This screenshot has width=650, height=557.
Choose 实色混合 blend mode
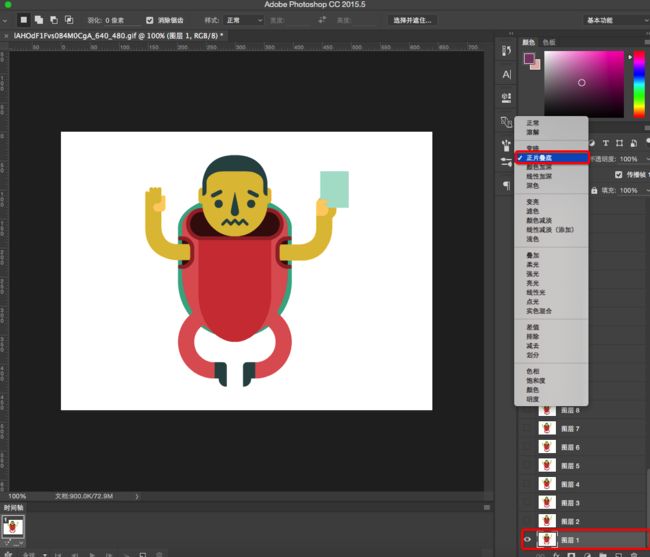[x=551, y=311]
